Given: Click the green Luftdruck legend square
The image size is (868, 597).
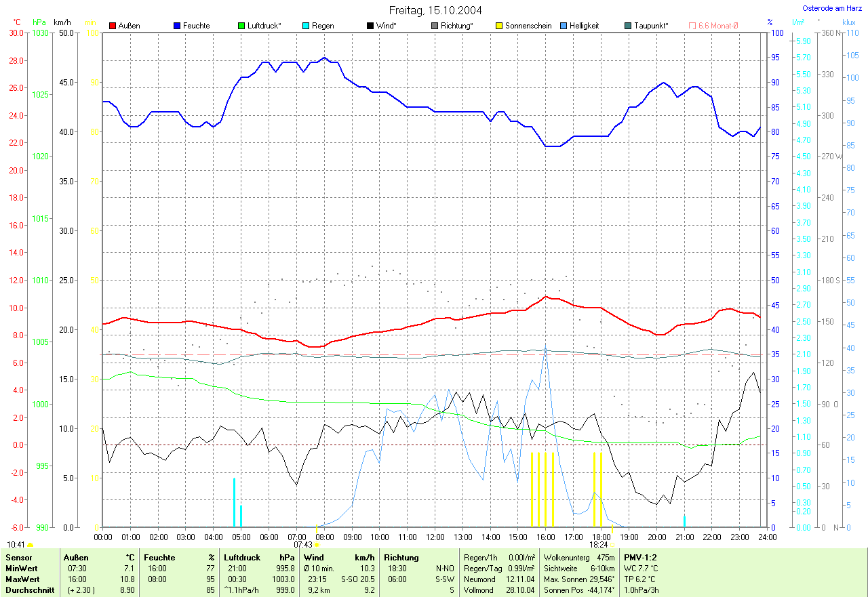Looking at the screenshot, I should [x=241, y=26].
